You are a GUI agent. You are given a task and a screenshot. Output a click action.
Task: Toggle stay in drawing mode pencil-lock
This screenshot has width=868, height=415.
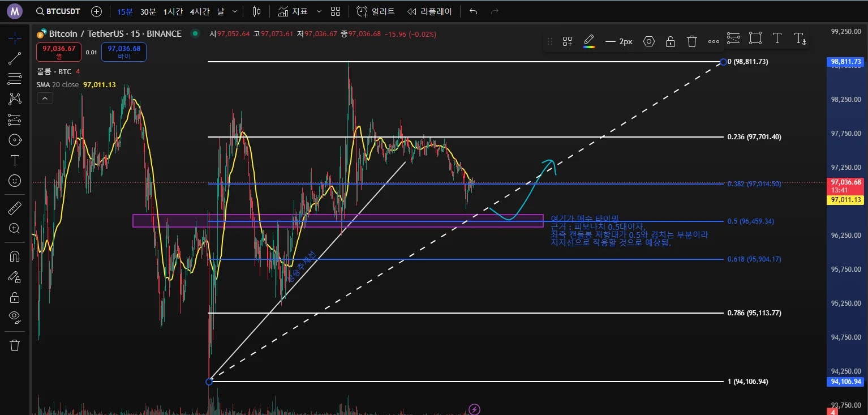coord(15,277)
